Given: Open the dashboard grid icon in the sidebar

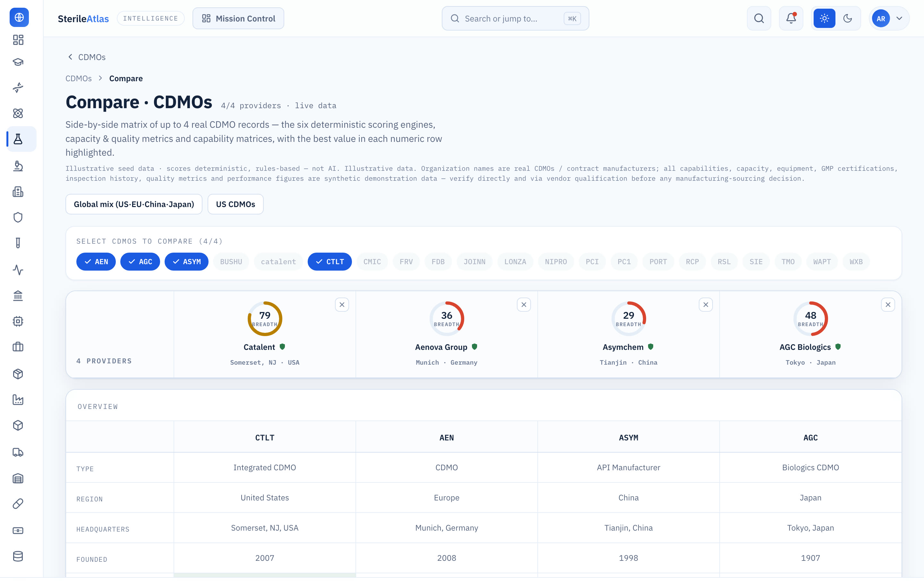Looking at the screenshot, I should pyautogui.click(x=18, y=40).
